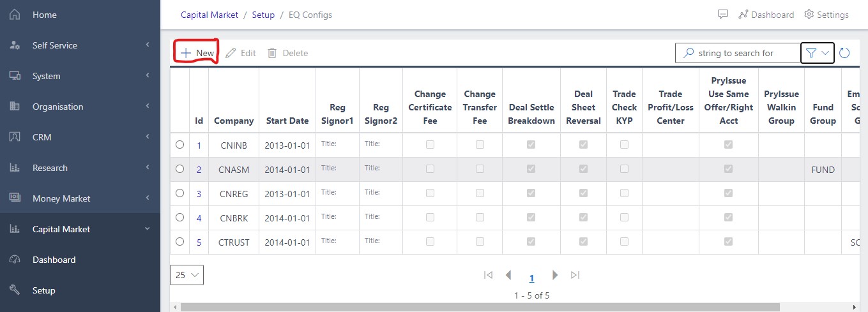The width and height of the screenshot is (868, 312).
Task: Open the Setup breadcrumb link
Action: [x=263, y=15]
